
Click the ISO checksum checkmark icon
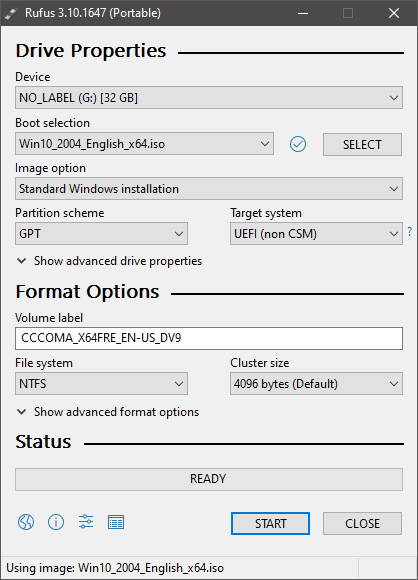pos(298,144)
